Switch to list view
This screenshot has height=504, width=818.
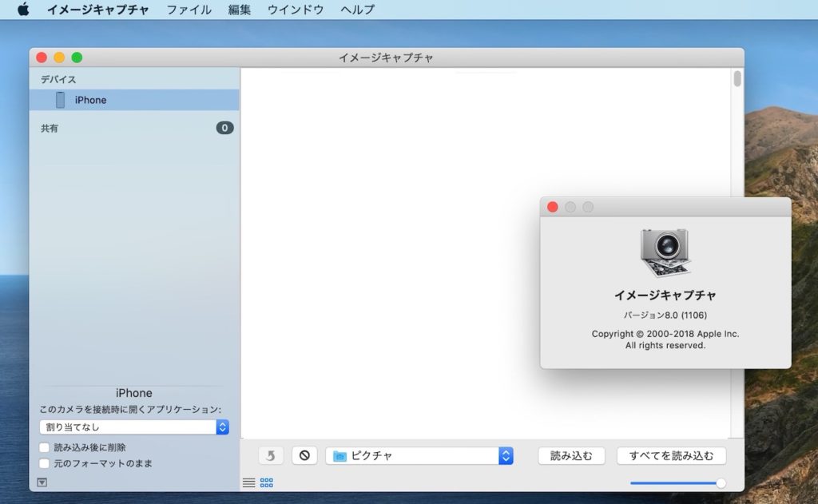click(249, 482)
